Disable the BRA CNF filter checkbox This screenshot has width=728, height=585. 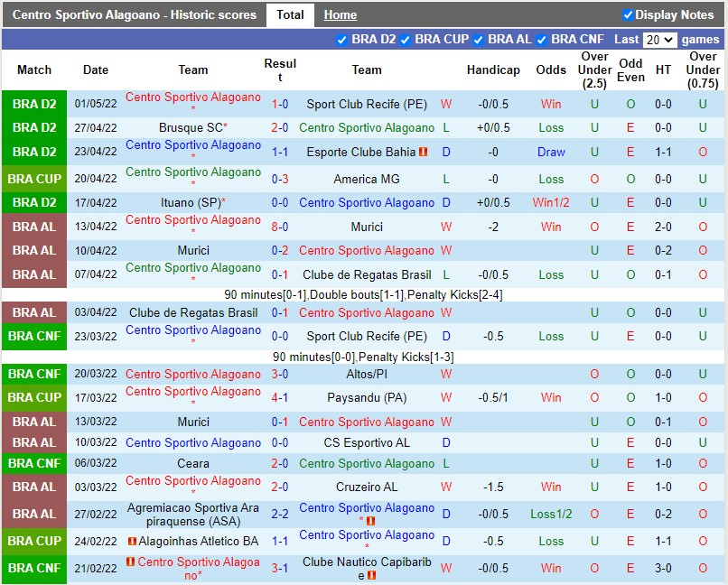click(x=542, y=40)
